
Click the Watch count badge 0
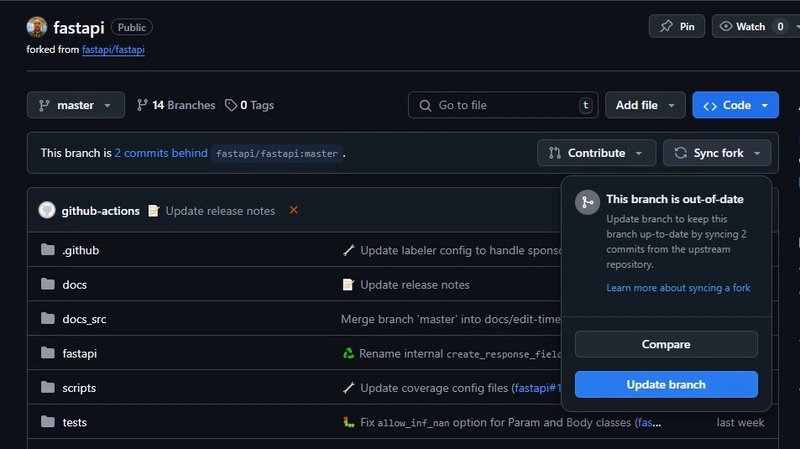780,27
